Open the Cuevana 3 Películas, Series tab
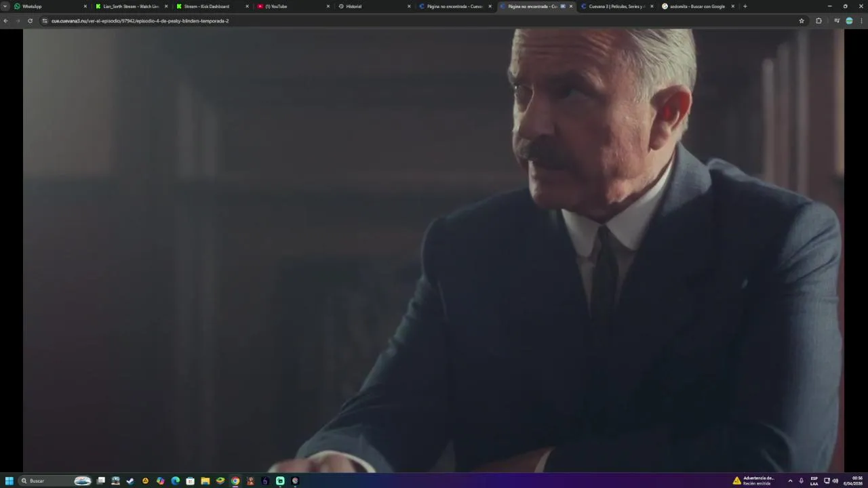This screenshot has height=488, width=868. point(616,6)
